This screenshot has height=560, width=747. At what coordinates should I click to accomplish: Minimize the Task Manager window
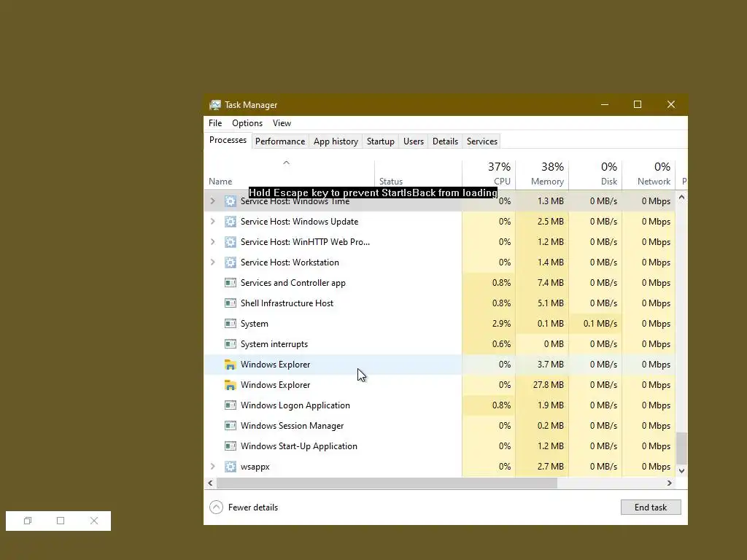click(605, 105)
